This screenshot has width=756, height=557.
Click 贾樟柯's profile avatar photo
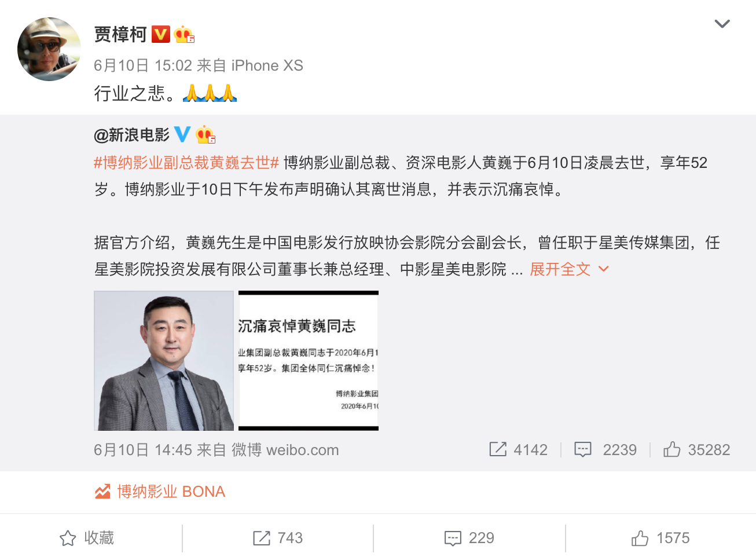49,49
